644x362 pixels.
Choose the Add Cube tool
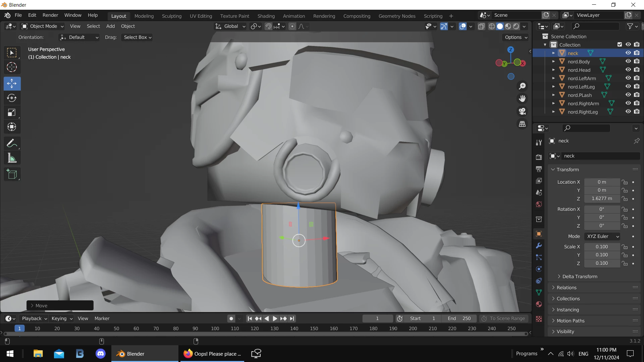[12, 174]
